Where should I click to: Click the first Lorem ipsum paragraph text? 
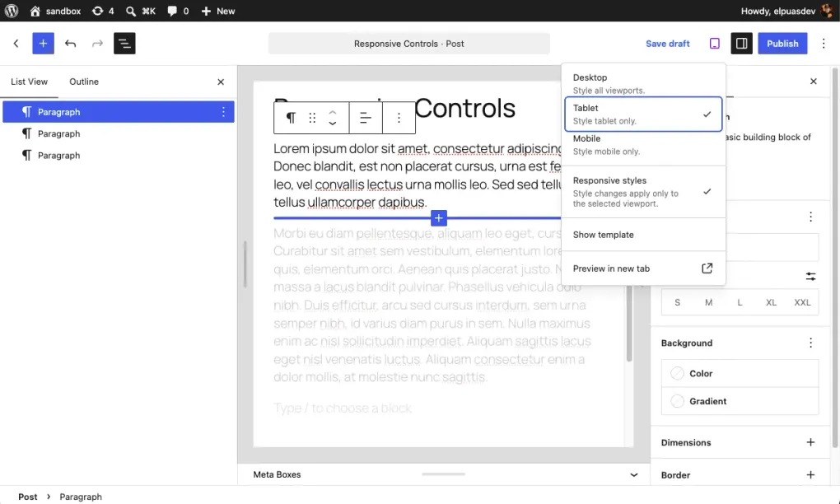coord(417,175)
